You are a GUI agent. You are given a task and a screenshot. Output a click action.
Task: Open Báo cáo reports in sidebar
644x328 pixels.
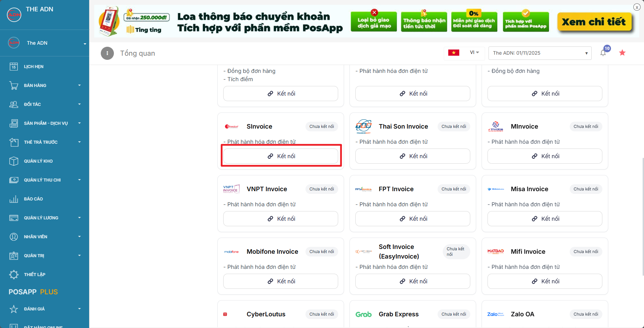click(x=33, y=199)
